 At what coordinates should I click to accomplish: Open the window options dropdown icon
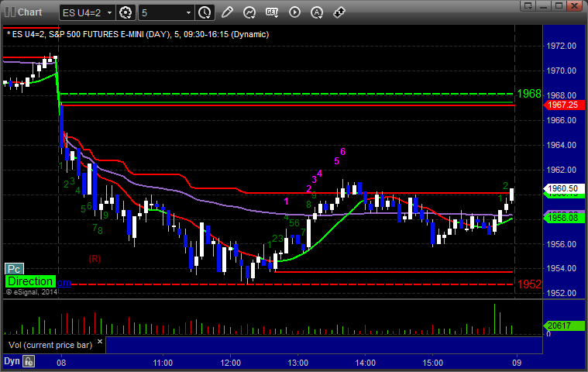pyautogui.click(x=528, y=5)
